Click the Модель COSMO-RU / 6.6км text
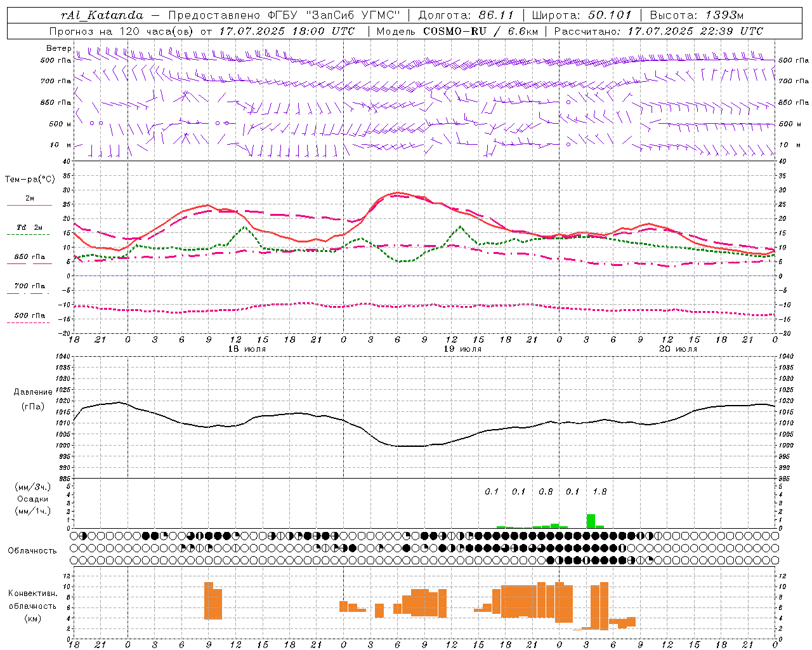This screenshot has width=812, height=650. point(457,31)
